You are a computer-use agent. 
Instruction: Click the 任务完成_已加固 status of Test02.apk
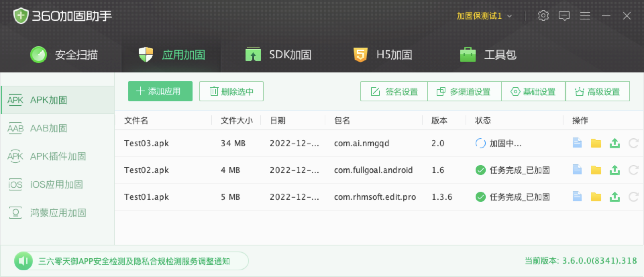tap(520, 170)
